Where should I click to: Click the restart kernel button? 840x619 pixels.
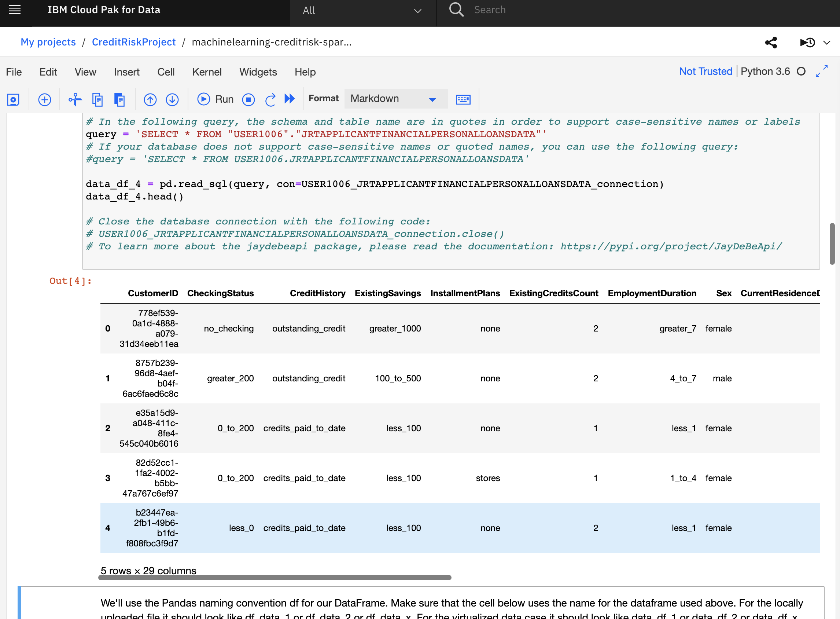click(x=269, y=99)
